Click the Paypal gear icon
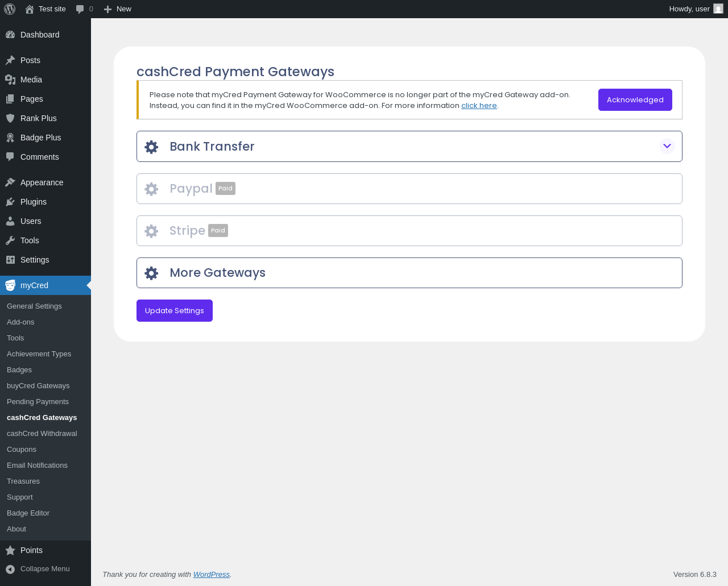This screenshot has width=728, height=586. point(151,189)
